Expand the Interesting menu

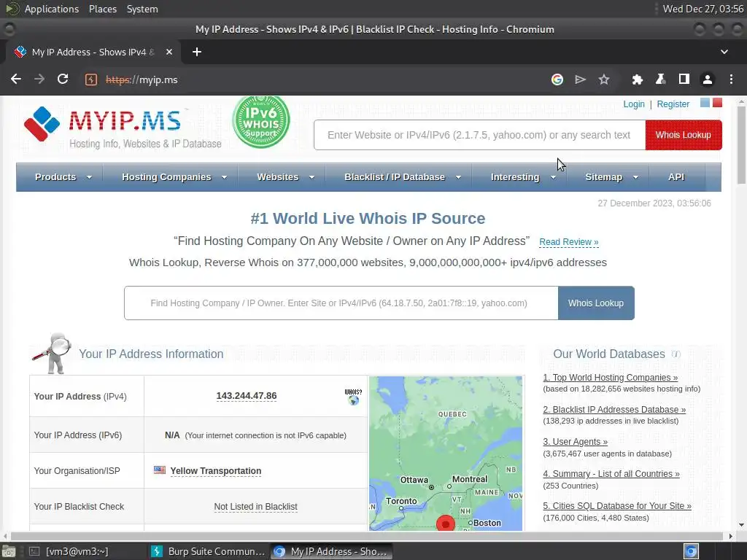tap(523, 177)
